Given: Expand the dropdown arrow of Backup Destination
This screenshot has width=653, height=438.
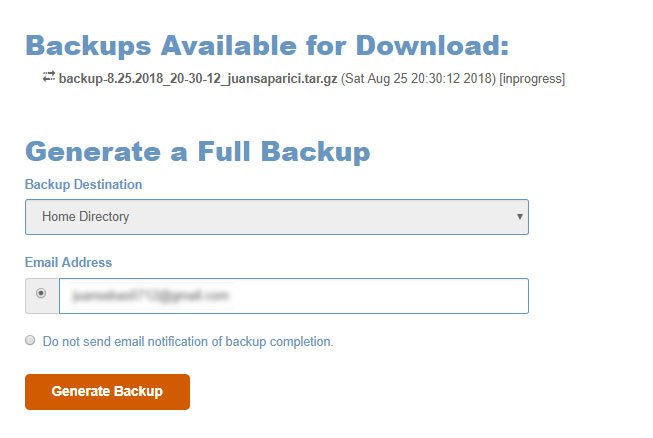Looking at the screenshot, I should click(519, 217).
